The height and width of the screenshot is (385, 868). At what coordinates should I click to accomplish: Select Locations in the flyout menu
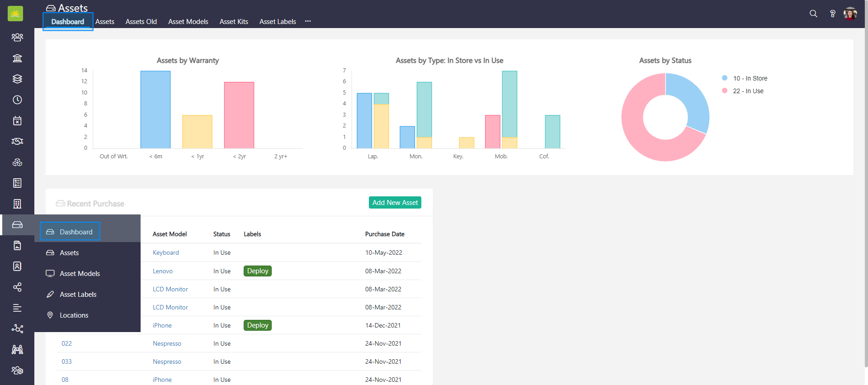pos(74,315)
